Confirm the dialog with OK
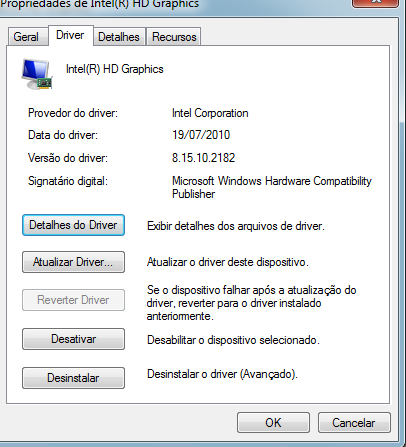This screenshot has height=447, width=406. click(x=273, y=423)
